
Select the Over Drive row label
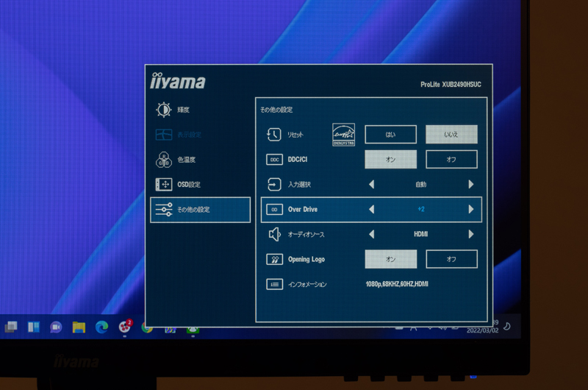click(x=303, y=210)
